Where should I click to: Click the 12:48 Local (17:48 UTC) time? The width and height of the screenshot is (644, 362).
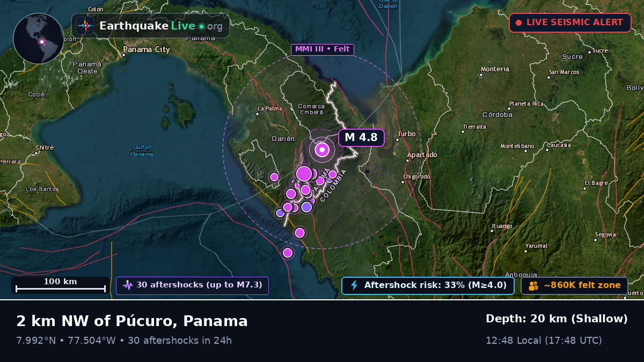[544, 341]
